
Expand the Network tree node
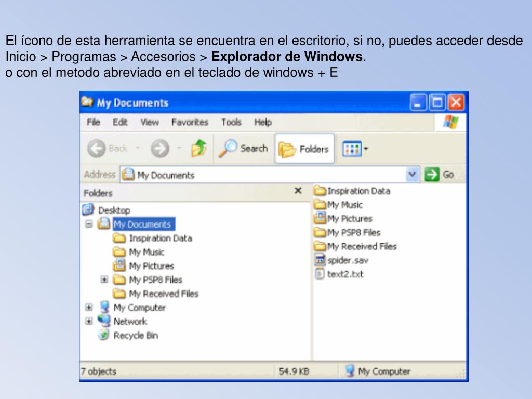pyautogui.click(x=89, y=321)
